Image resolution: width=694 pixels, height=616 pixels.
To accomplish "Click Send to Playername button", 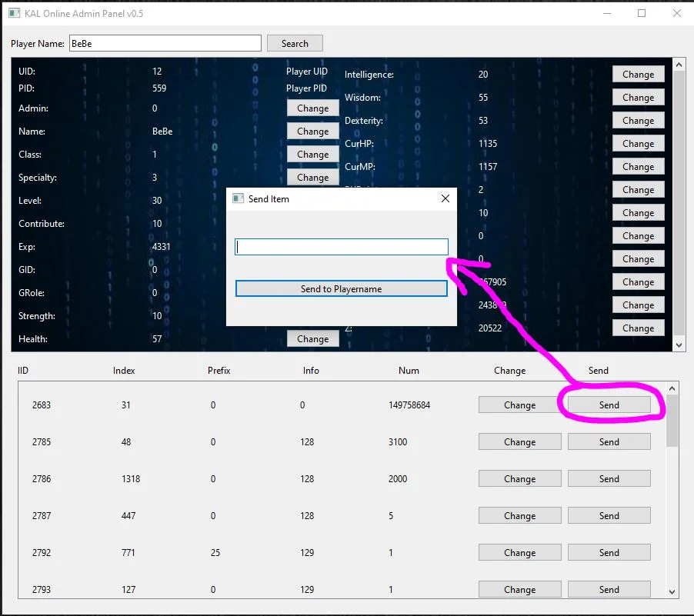I will pos(342,288).
